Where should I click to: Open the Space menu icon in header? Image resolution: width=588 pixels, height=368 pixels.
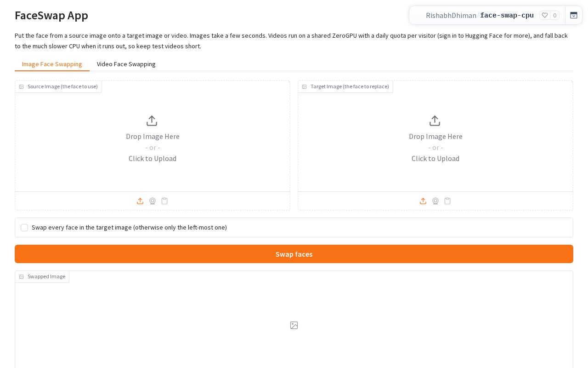coord(574,15)
